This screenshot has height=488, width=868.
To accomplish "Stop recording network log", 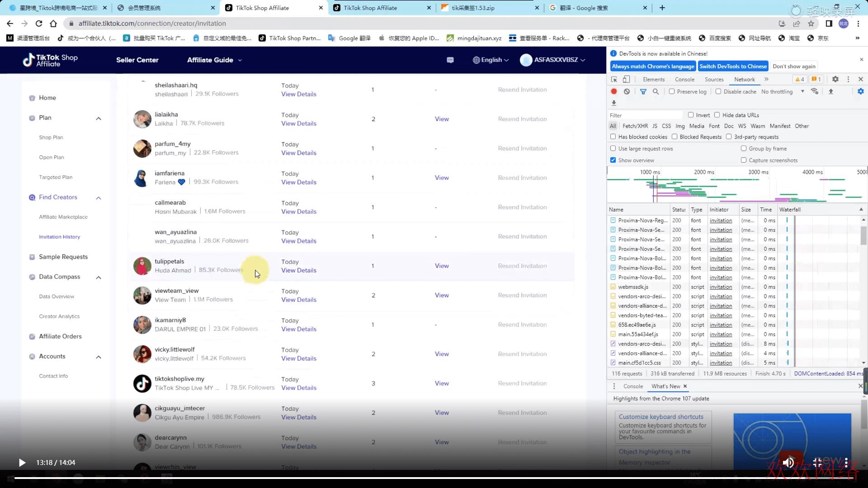I will pyautogui.click(x=614, y=91).
